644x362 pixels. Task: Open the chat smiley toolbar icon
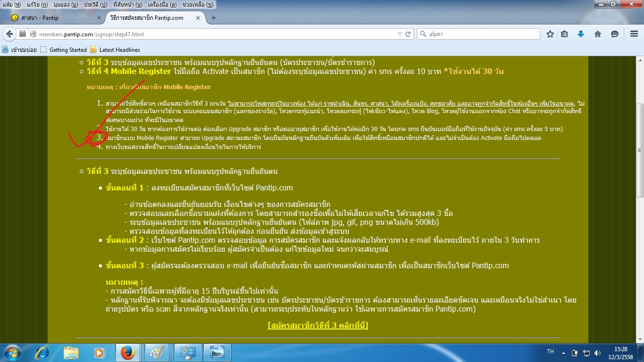click(x=615, y=34)
